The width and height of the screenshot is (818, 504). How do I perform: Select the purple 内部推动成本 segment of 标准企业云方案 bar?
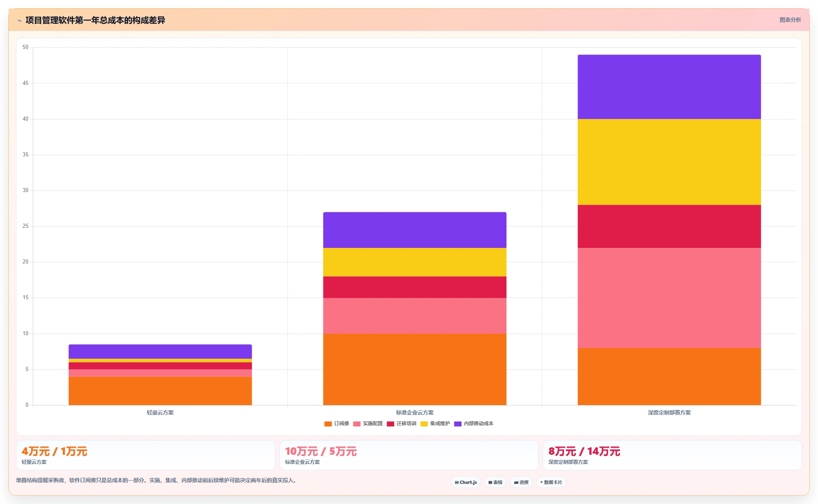(415, 230)
